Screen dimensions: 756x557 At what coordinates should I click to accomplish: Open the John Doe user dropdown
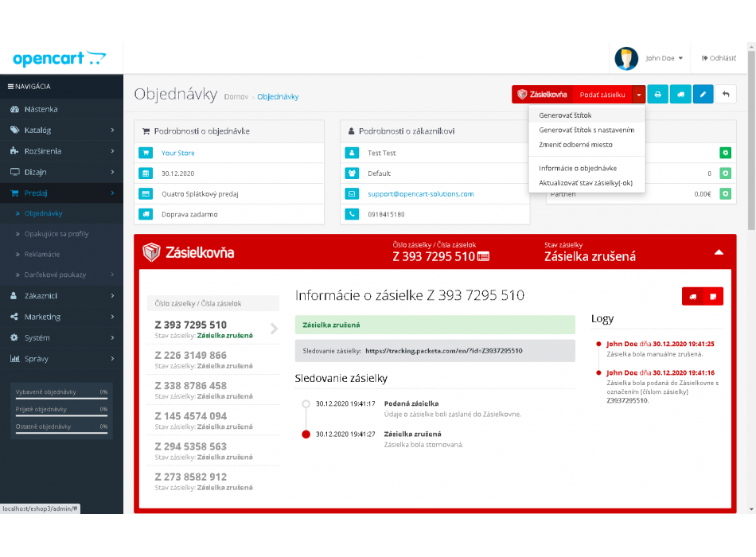tap(664, 58)
